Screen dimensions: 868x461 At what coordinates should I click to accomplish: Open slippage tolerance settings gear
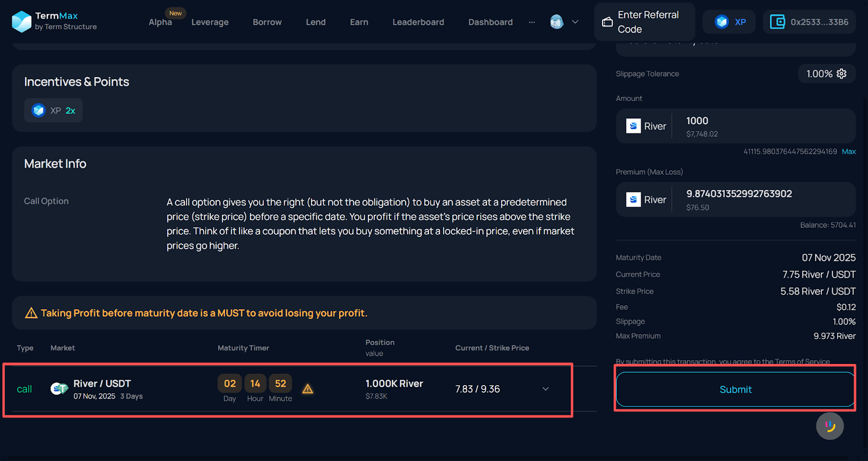[x=841, y=74]
